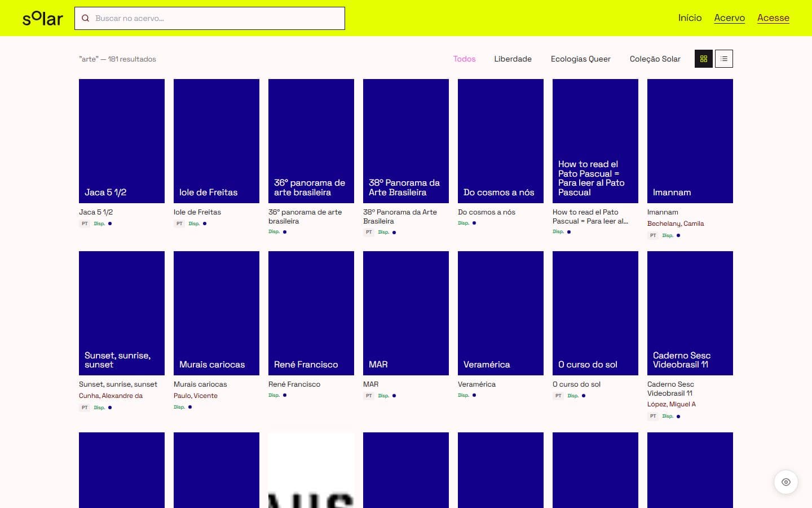
Task: Switch to list view icon
Action: point(724,59)
